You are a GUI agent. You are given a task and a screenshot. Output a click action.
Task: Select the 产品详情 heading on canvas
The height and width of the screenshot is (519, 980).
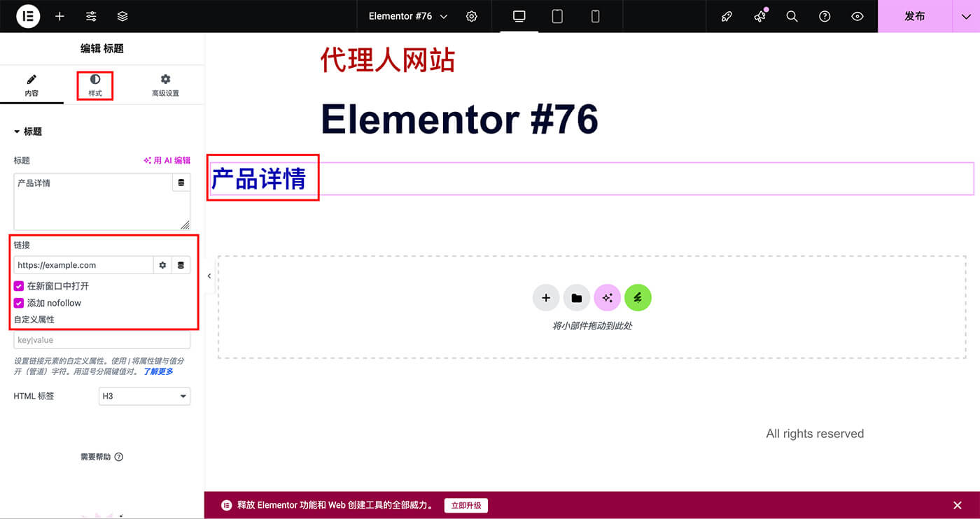(x=259, y=178)
